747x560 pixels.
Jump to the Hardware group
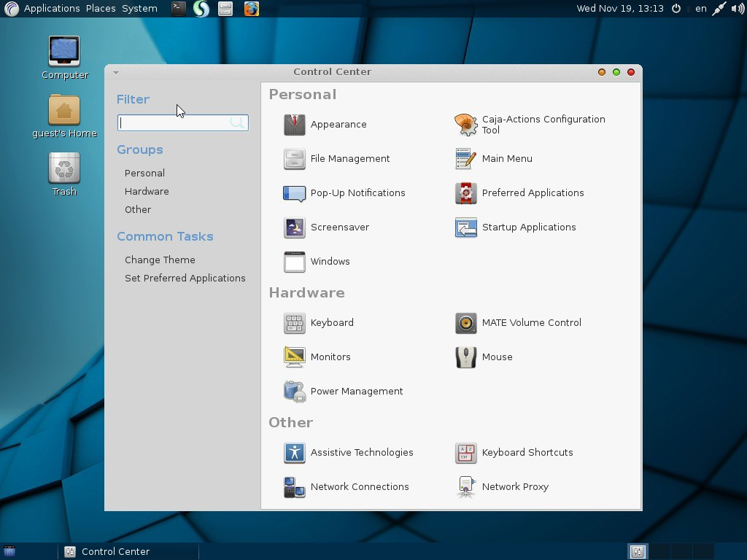coord(147,192)
